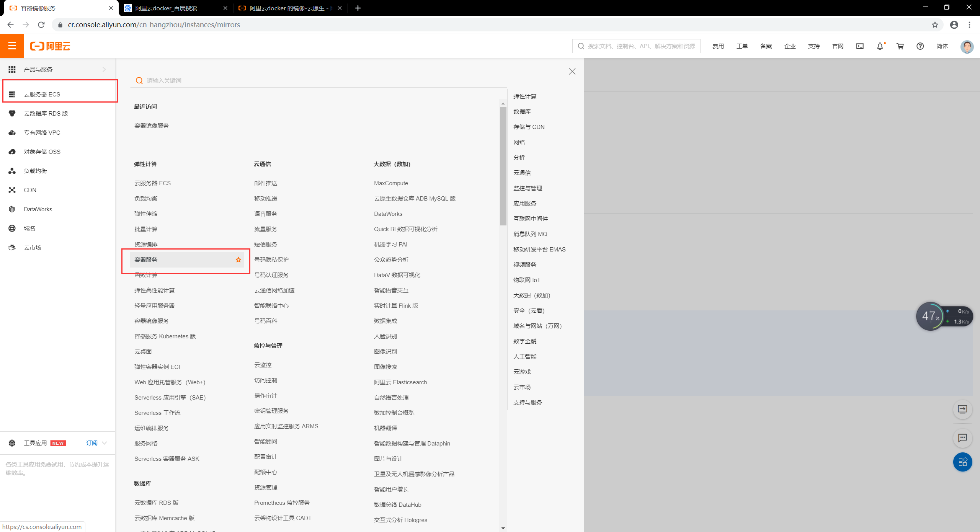Image resolution: width=980 pixels, height=532 pixels.
Task: Click the cloud market icon in sidebar
Action: tap(12, 247)
